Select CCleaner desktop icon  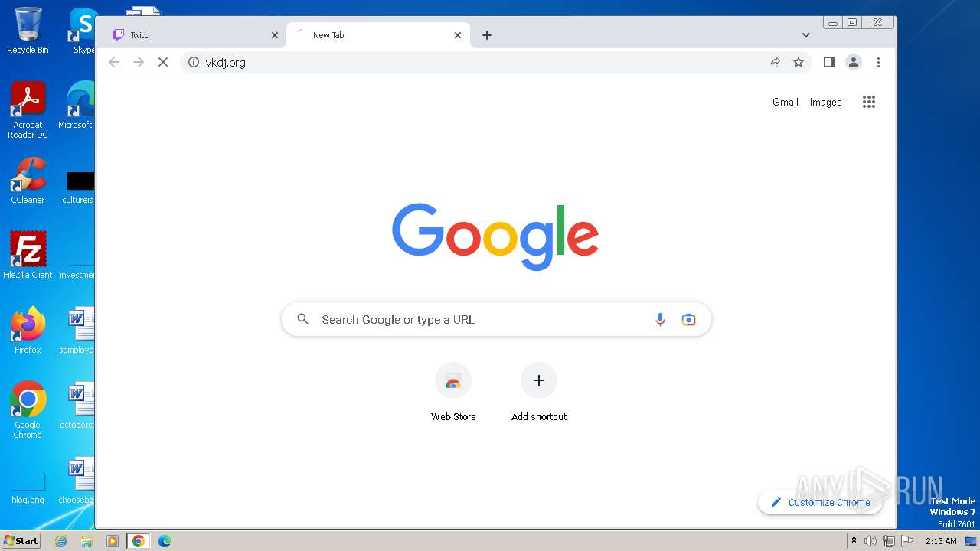[x=28, y=181]
